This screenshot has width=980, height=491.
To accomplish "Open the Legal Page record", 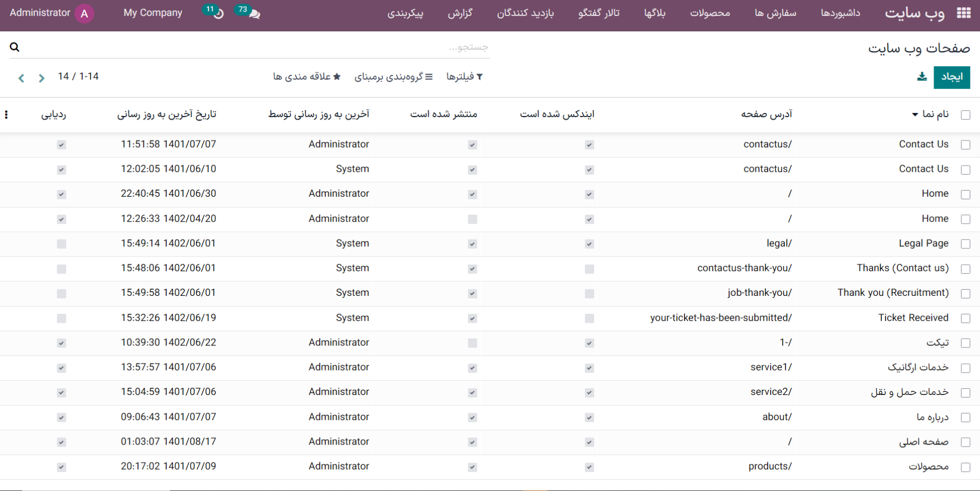I will pyautogui.click(x=923, y=243).
